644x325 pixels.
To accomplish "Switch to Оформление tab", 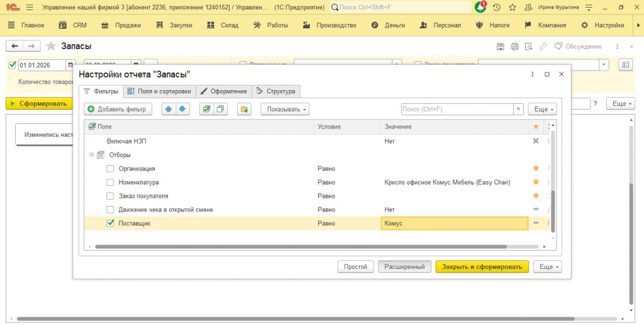I will [x=224, y=91].
